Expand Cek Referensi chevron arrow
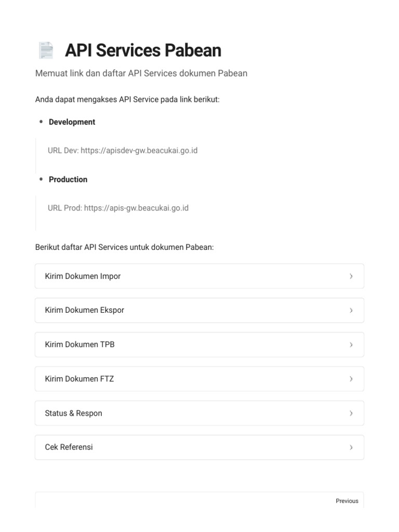 (x=351, y=447)
